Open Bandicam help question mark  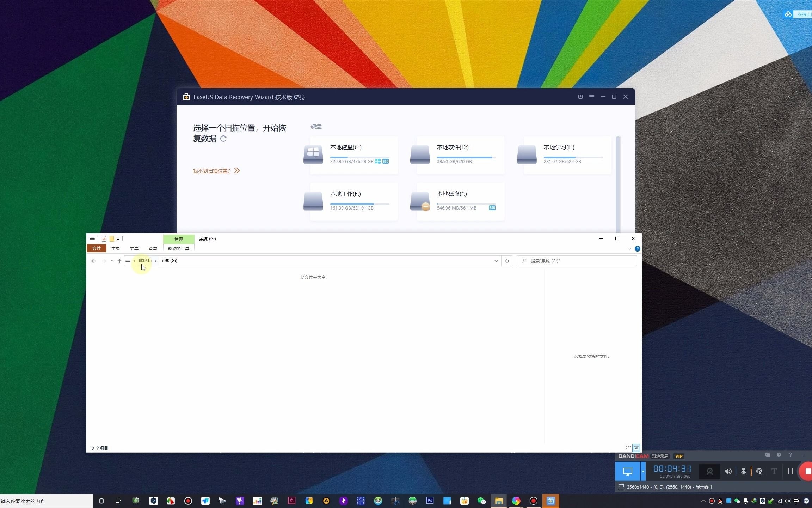pos(791,455)
